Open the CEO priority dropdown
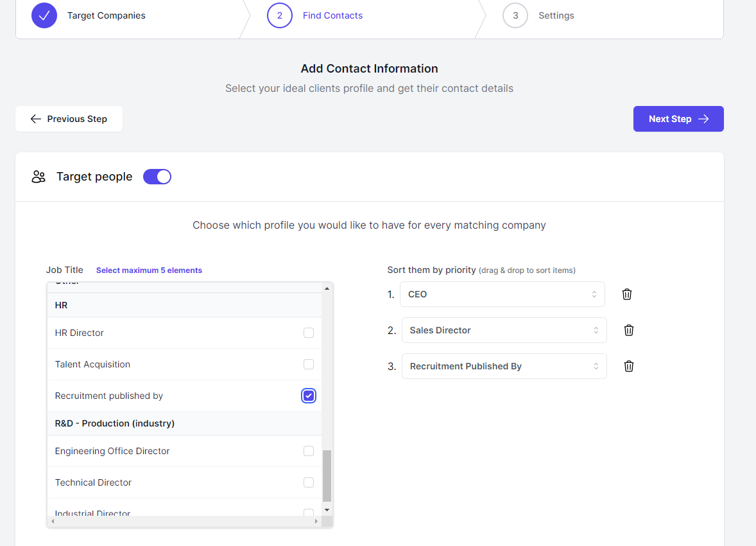The width and height of the screenshot is (756, 546). click(503, 294)
